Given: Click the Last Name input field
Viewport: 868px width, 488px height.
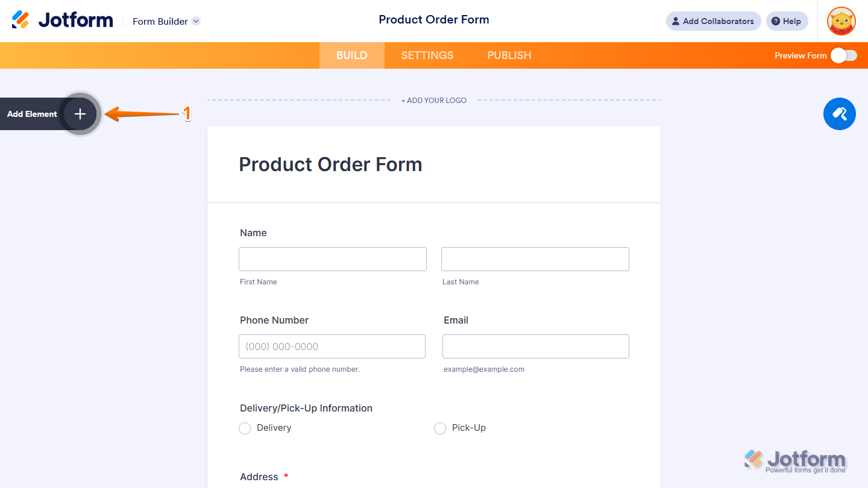Looking at the screenshot, I should click(535, 259).
